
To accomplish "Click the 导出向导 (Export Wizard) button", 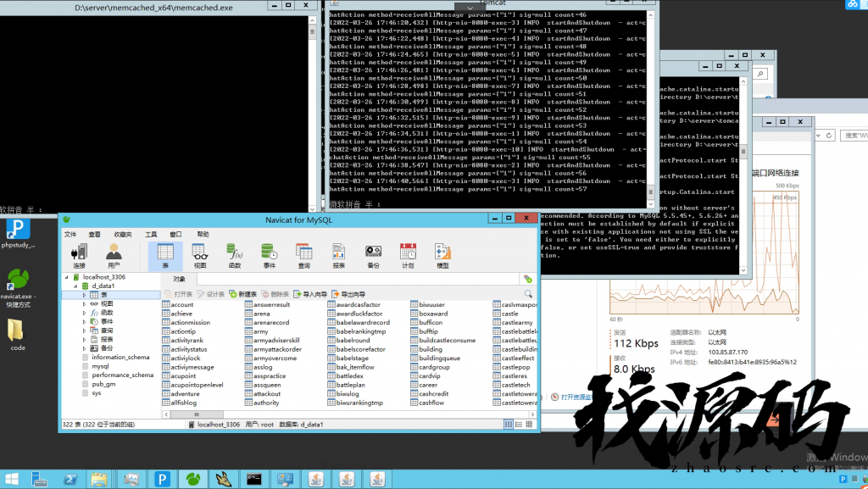I will pos(348,294).
